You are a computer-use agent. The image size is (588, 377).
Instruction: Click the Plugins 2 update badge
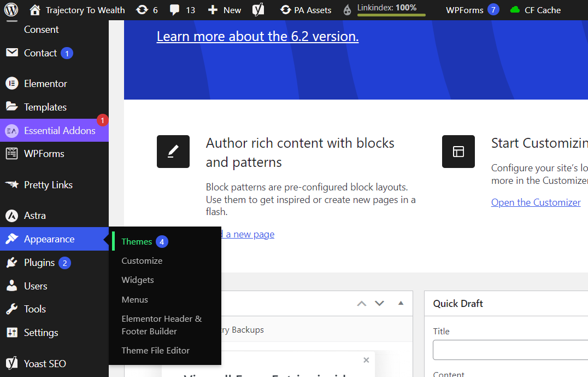coord(65,263)
